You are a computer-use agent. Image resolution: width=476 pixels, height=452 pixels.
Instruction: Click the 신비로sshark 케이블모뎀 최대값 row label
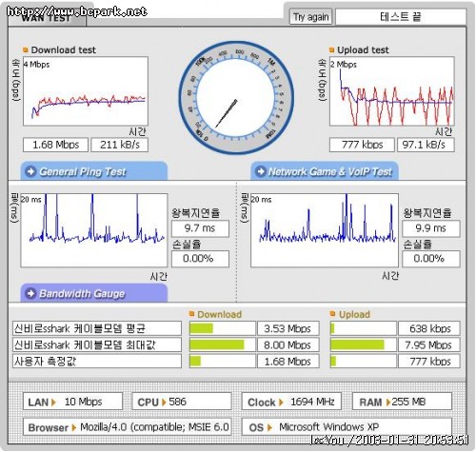pos(97,344)
